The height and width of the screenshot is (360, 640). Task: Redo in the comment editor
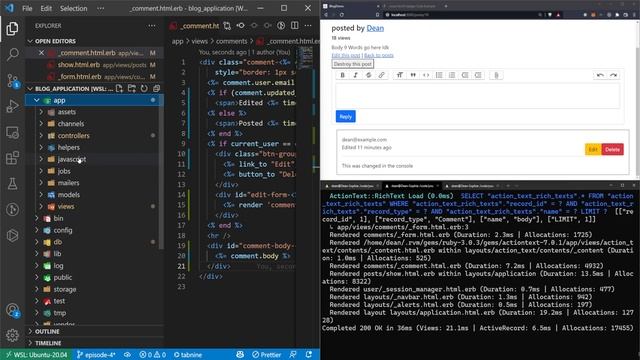click(613, 75)
